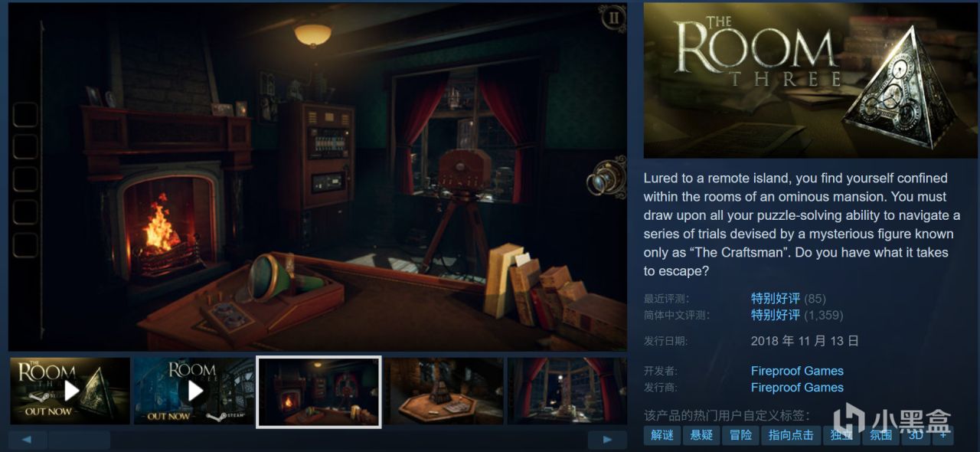This screenshot has height=452, width=980.
Task: Click the 该产品的热门用户自定义标签 heading
Action: (x=727, y=415)
